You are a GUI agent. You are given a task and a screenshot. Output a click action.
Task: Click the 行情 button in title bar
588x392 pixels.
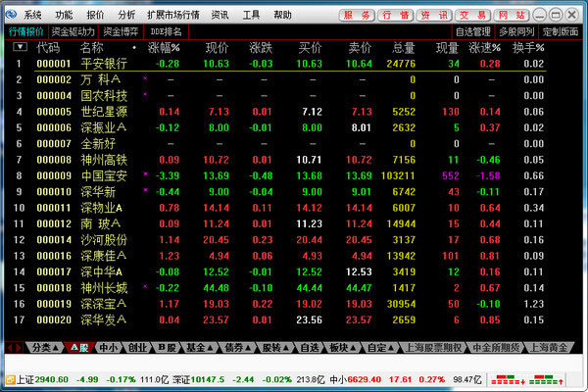[x=396, y=15]
